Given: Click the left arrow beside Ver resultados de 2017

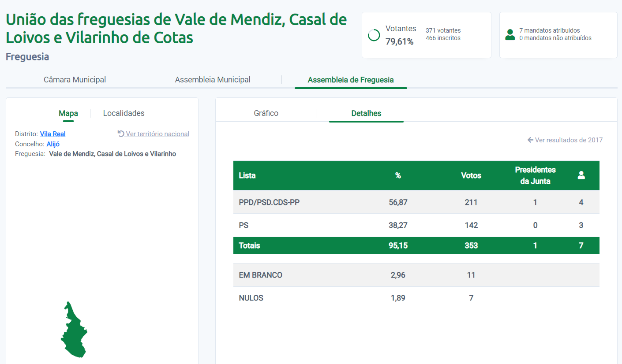Looking at the screenshot, I should [x=530, y=140].
